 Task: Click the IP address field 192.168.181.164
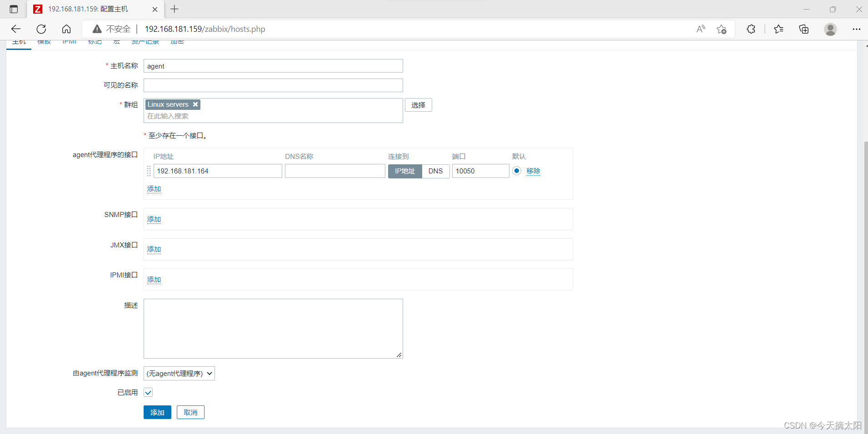tap(218, 171)
